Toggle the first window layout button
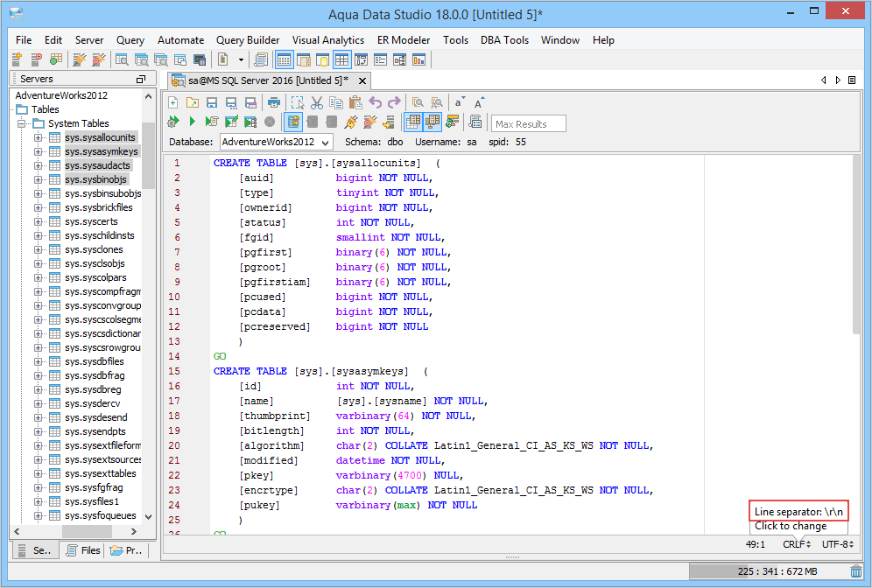This screenshot has height=588, width=872. coord(284,59)
